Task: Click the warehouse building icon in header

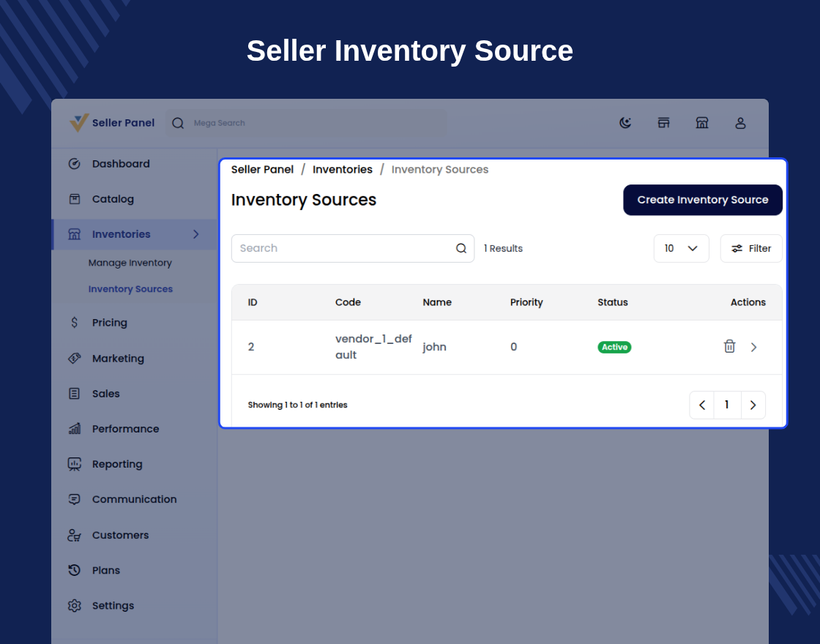Action: (x=702, y=123)
